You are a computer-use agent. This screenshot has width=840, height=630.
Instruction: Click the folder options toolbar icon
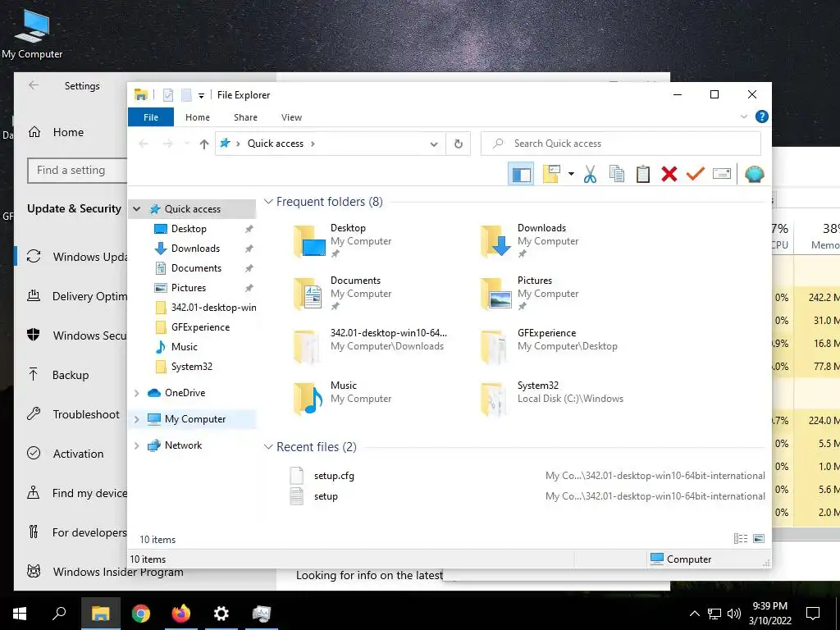coord(551,174)
